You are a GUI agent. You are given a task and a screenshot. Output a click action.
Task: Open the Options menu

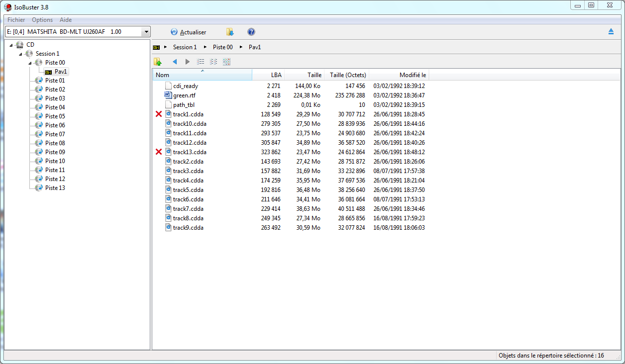(42, 20)
